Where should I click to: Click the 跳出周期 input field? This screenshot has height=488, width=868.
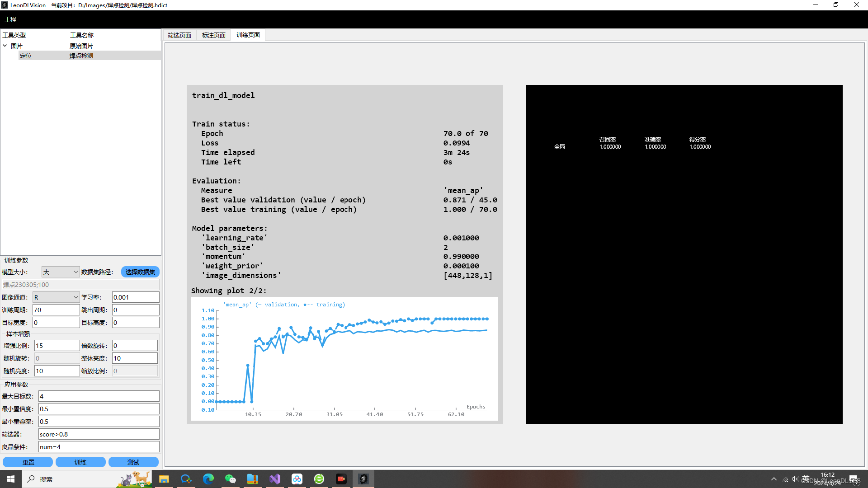coord(136,310)
